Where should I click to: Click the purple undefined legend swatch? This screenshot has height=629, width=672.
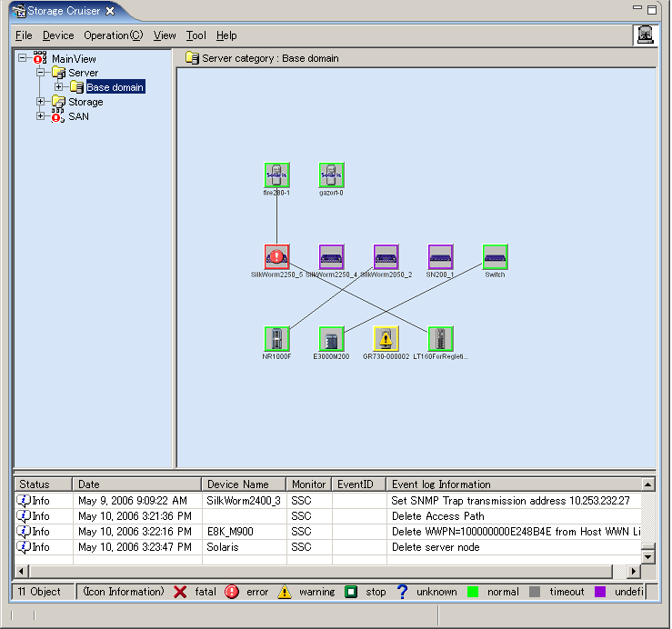[x=600, y=592]
